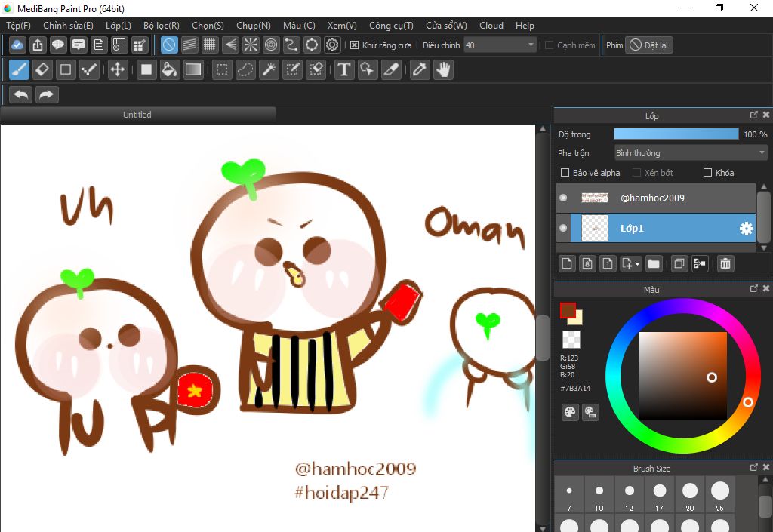The width and height of the screenshot is (773, 532).
Task: Select the Rectangle selection tool
Action: pyautogui.click(x=222, y=69)
